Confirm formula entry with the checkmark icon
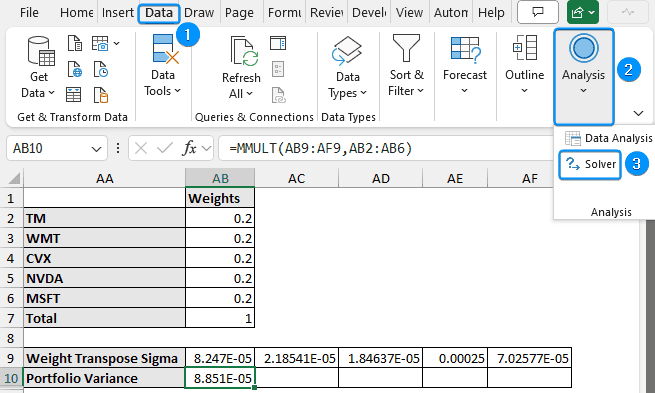 165,148
